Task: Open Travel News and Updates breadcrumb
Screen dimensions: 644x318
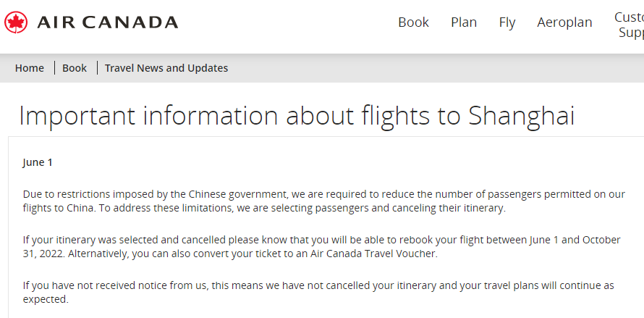Action: [x=166, y=68]
